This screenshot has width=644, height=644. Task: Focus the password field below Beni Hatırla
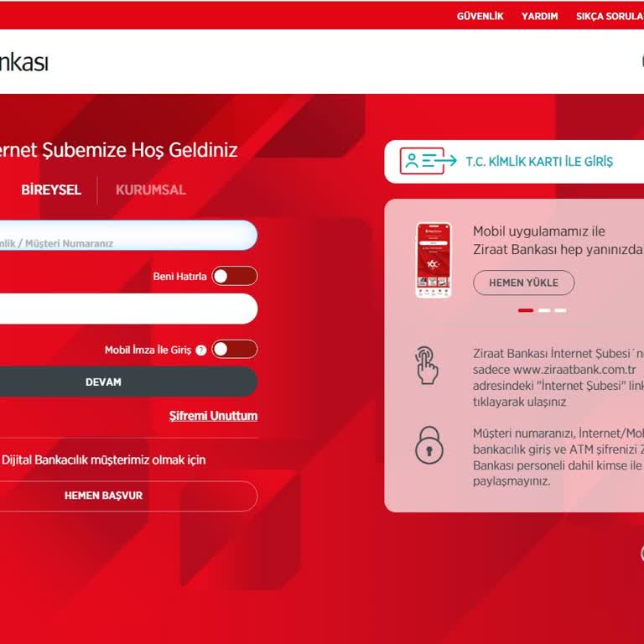tap(128, 309)
